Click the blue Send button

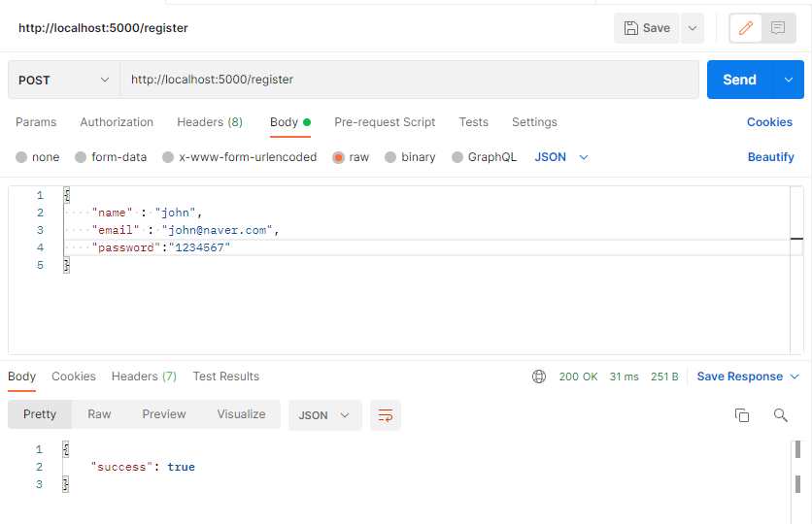[x=739, y=80]
